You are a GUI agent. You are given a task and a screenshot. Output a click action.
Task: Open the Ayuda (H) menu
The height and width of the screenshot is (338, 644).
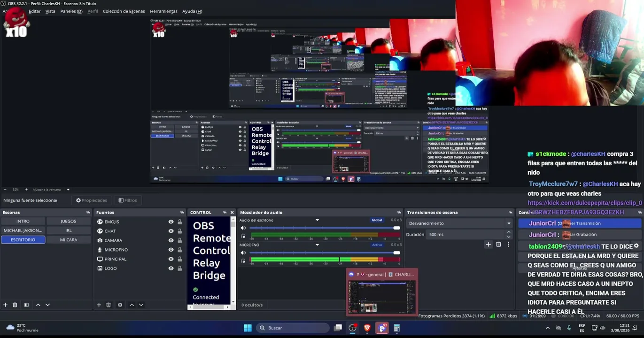192,11
